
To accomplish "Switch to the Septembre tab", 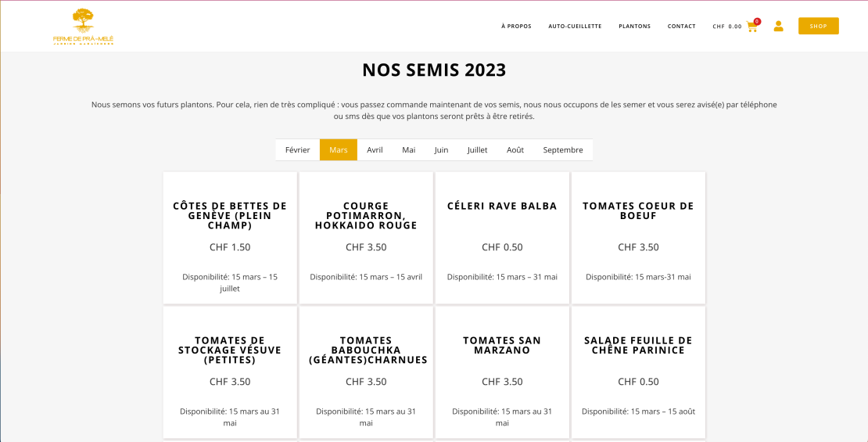I will point(562,149).
